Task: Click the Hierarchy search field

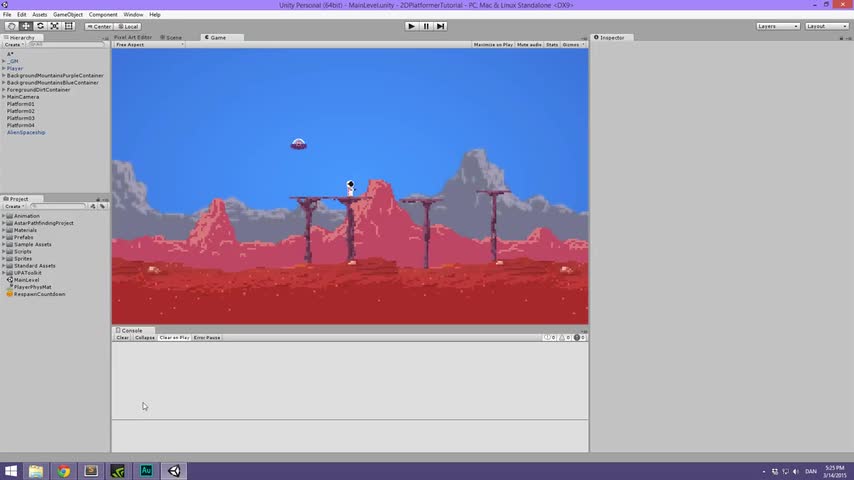Action: tap(66, 45)
